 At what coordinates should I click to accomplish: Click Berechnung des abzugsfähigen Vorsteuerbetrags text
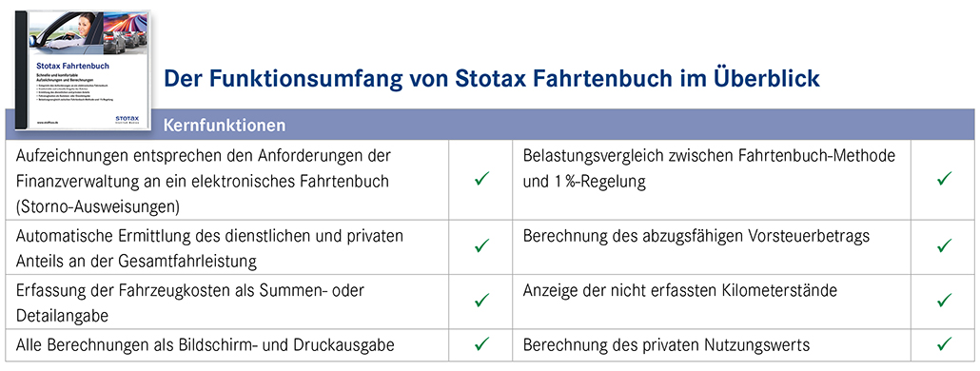[696, 237]
